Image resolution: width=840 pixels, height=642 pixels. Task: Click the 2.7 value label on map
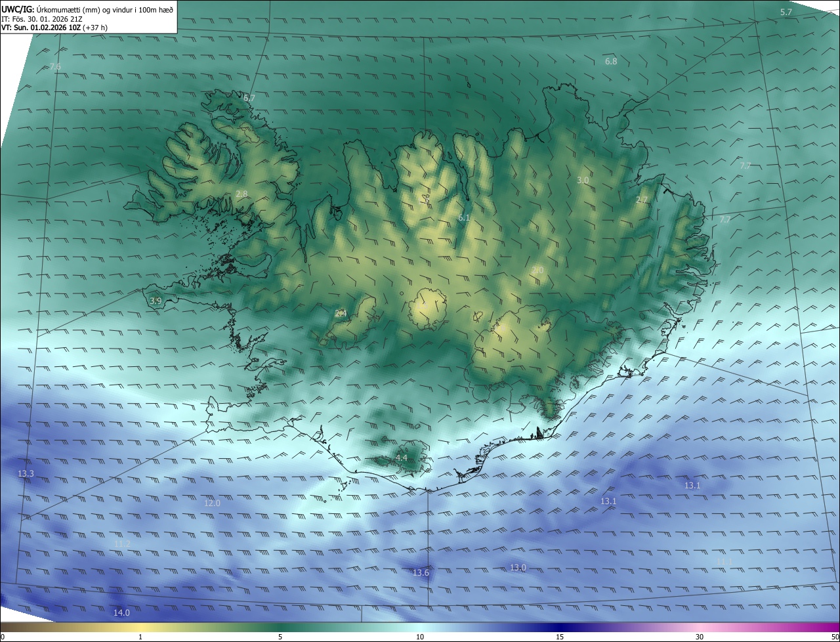pos(642,200)
